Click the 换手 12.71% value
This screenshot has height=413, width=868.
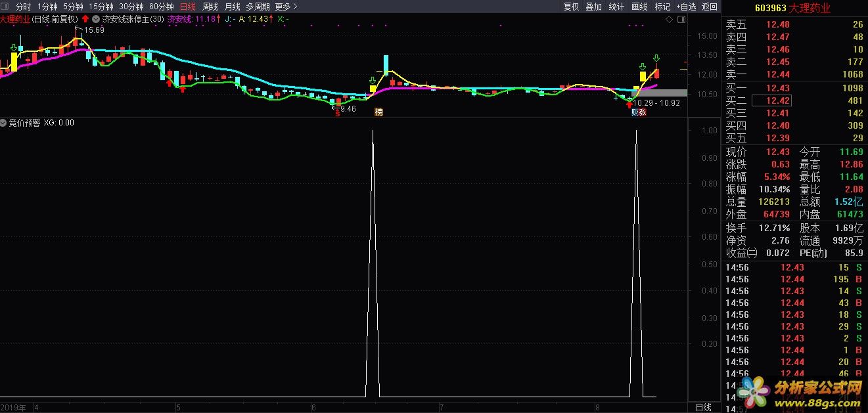(775, 228)
